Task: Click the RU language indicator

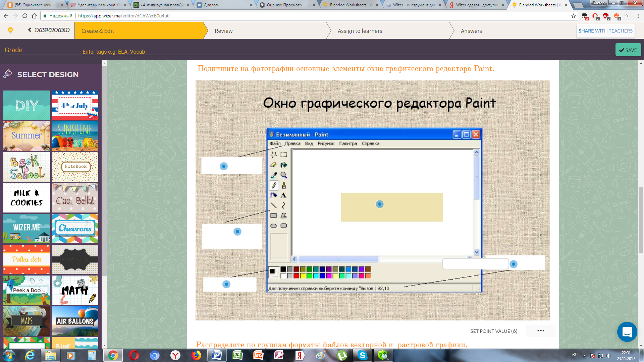Action: pos(575,355)
